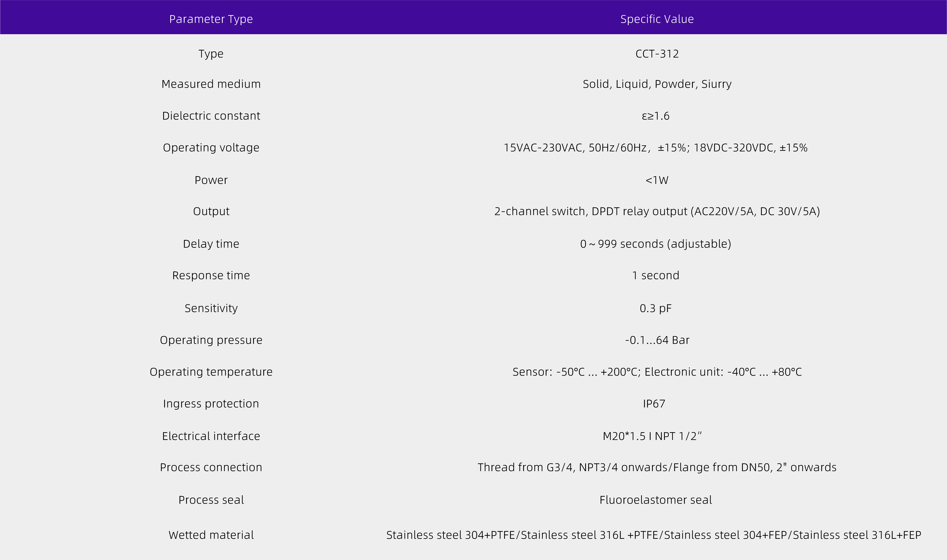Select the 1 second response value
Image resolution: width=947 pixels, height=560 pixels.
point(656,276)
